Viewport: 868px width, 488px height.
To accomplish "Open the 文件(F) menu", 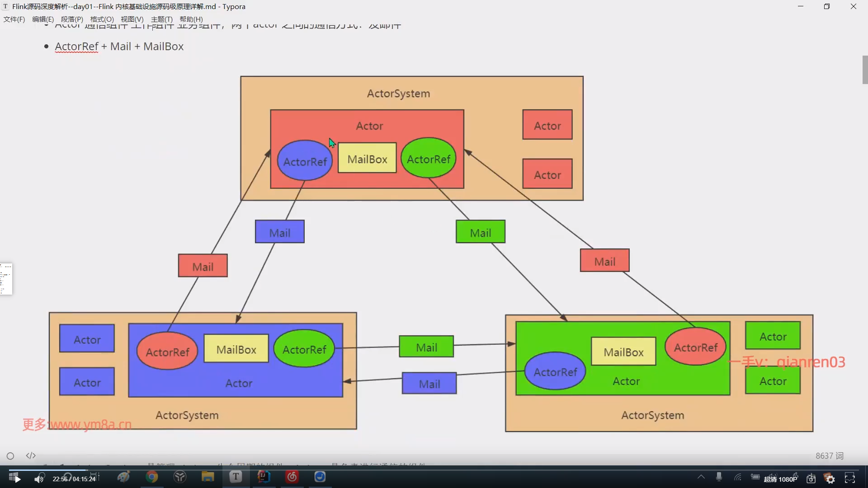I will (x=14, y=19).
